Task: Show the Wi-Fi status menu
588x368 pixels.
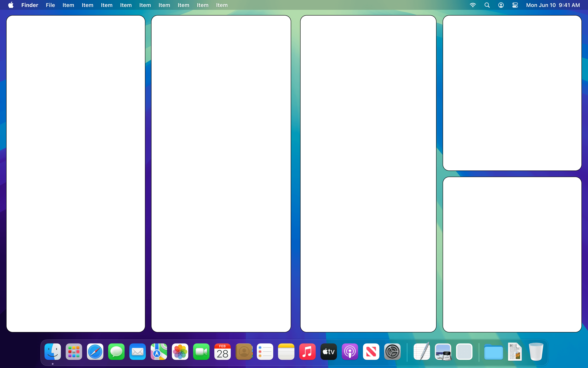Action: [x=473, y=5]
